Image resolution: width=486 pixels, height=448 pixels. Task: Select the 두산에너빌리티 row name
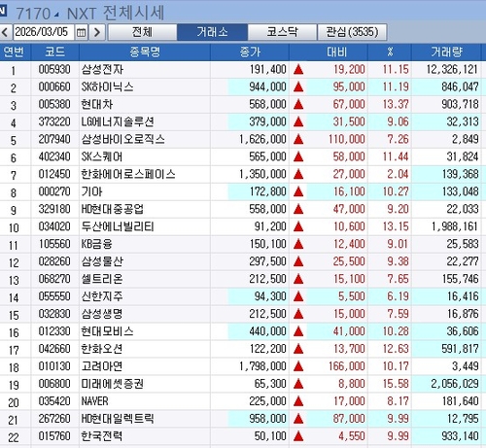click(x=118, y=226)
